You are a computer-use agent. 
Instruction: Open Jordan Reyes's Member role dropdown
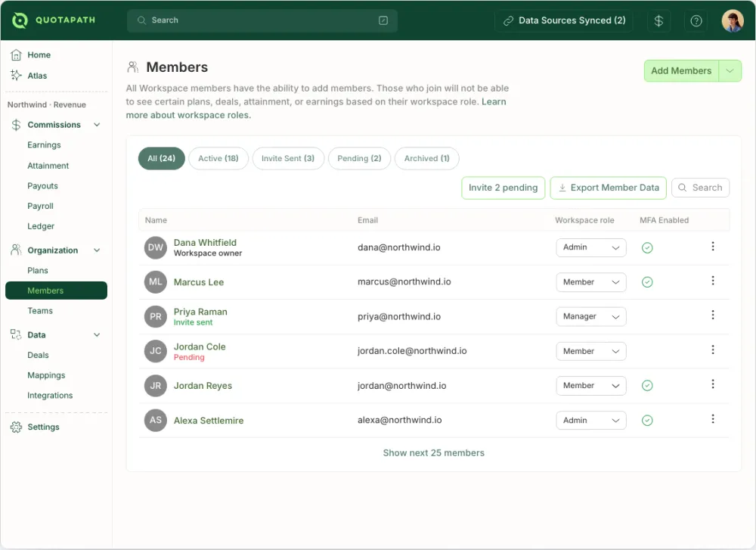click(590, 386)
